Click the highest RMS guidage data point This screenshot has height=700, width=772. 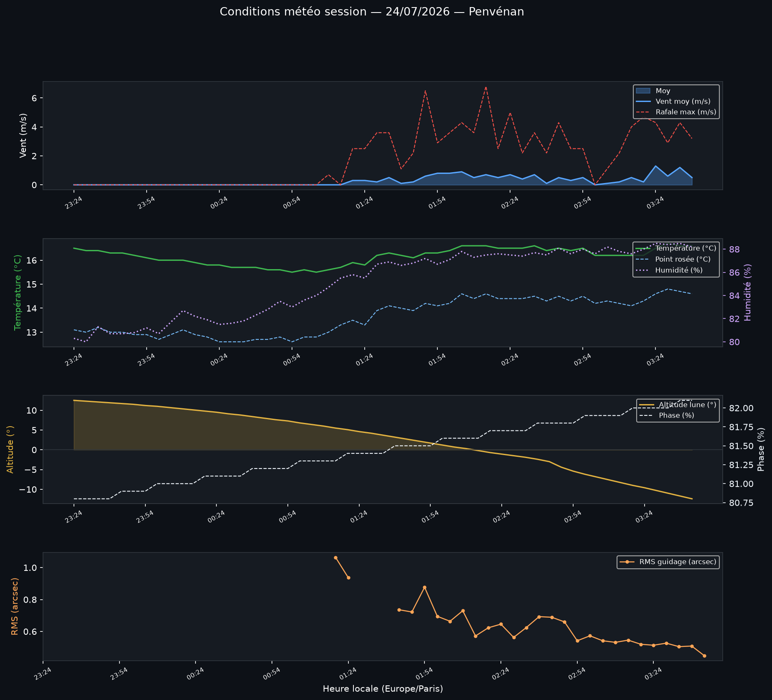[335, 557]
